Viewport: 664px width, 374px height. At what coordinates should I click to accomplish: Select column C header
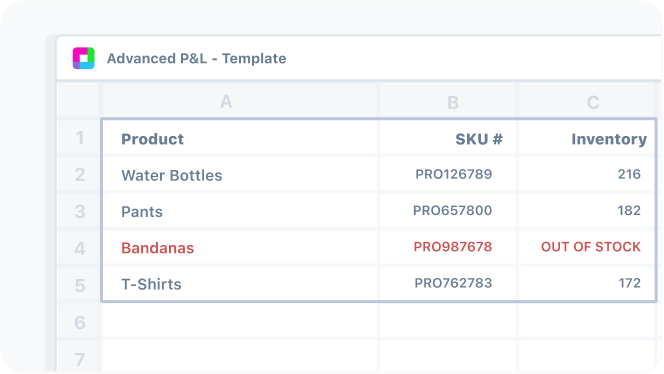pyautogui.click(x=587, y=102)
